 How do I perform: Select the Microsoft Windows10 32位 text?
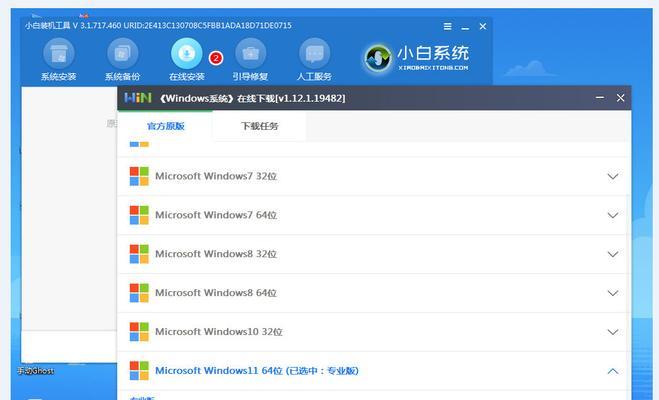[219, 332]
